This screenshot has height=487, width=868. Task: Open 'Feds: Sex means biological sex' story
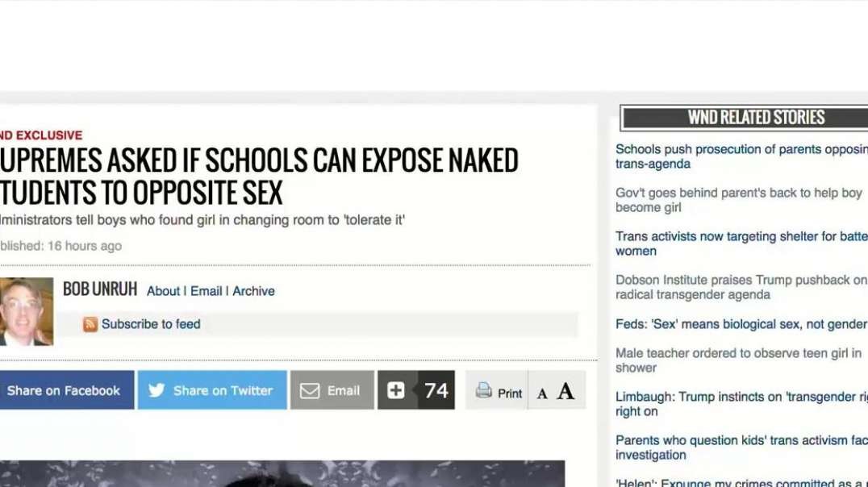click(x=742, y=324)
